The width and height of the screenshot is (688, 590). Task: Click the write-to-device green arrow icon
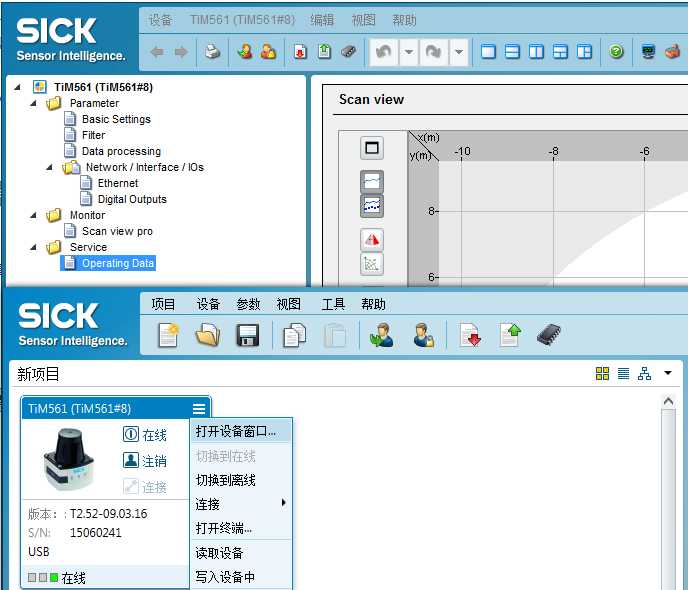[x=510, y=335]
